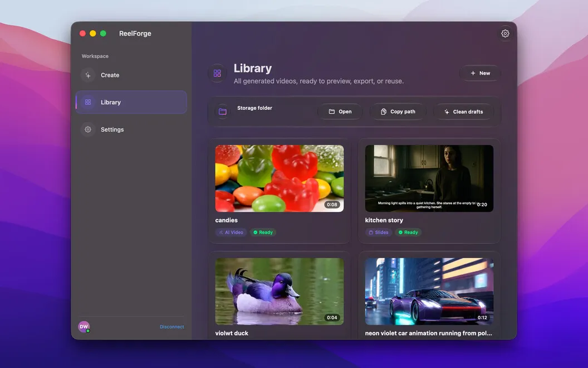Maximize the ReelForge window with green button

(x=103, y=33)
